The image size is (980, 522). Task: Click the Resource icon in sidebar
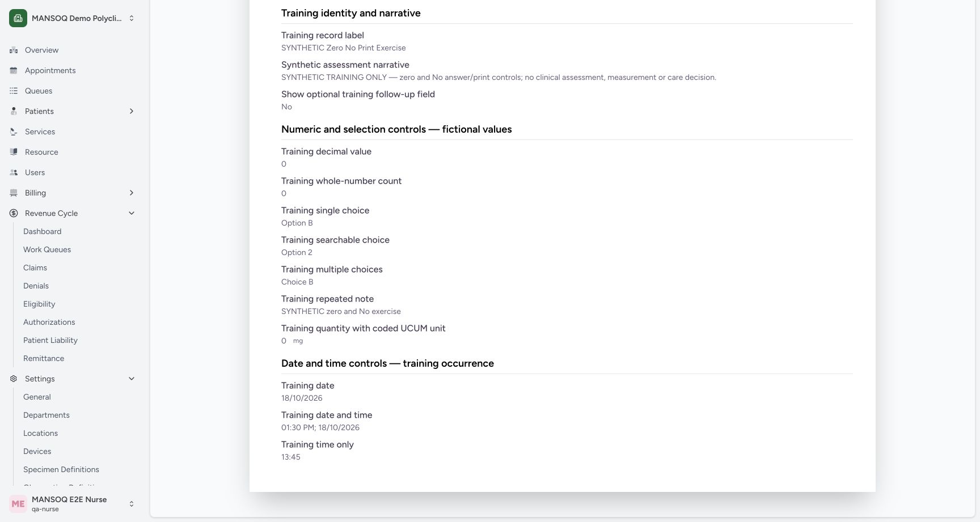[14, 152]
